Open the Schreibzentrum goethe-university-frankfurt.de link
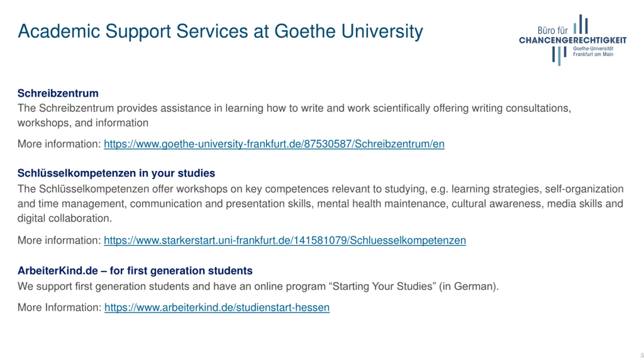The width and height of the screenshot is (644, 362). 274,144
